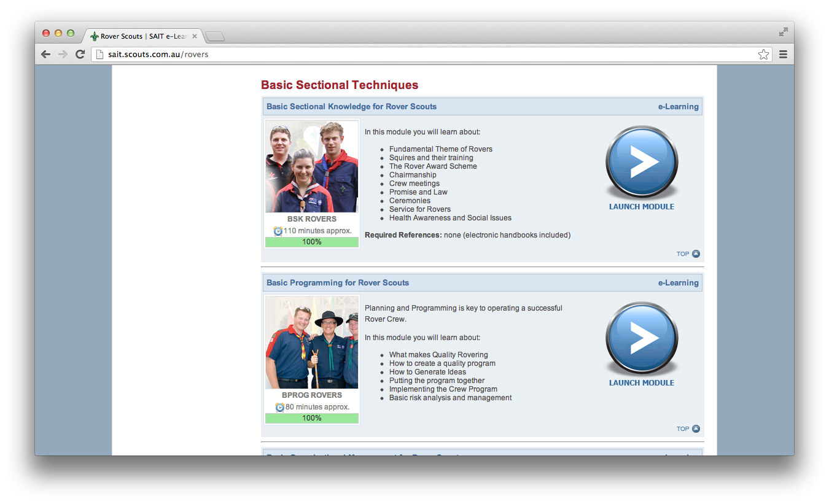Click How to Generate Ideas bullet
829x504 pixels.
(427, 372)
